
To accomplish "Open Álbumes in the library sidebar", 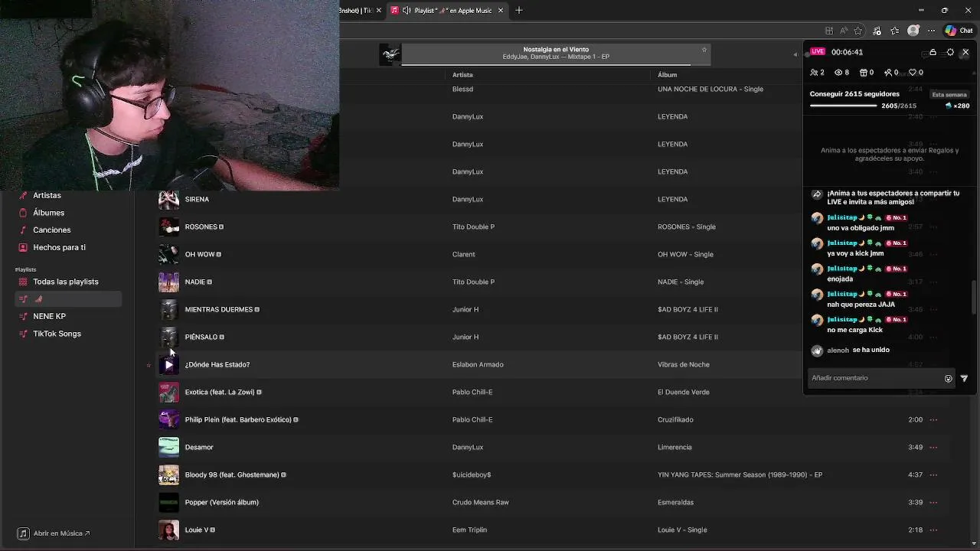I will (48, 213).
